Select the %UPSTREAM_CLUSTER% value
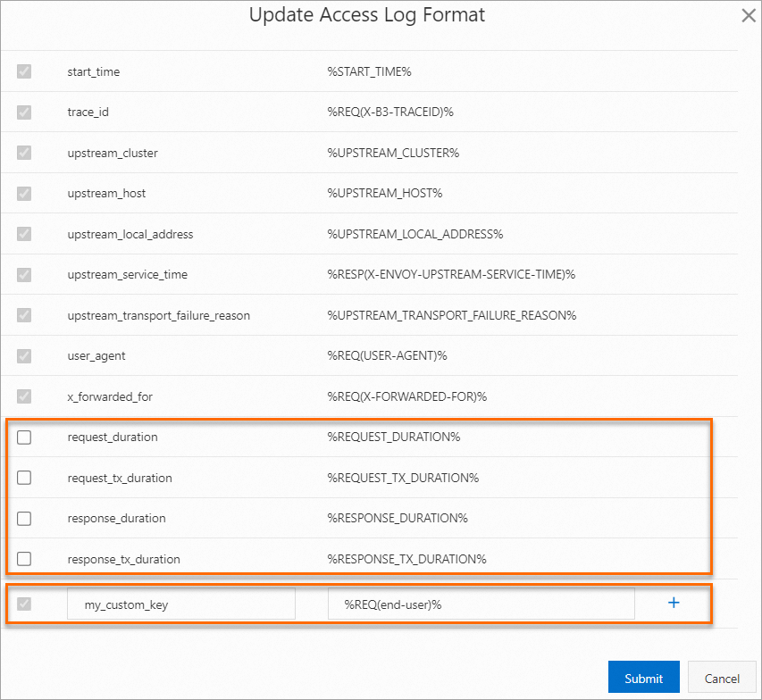This screenshot has height=700, width=762. coord(393,153)
